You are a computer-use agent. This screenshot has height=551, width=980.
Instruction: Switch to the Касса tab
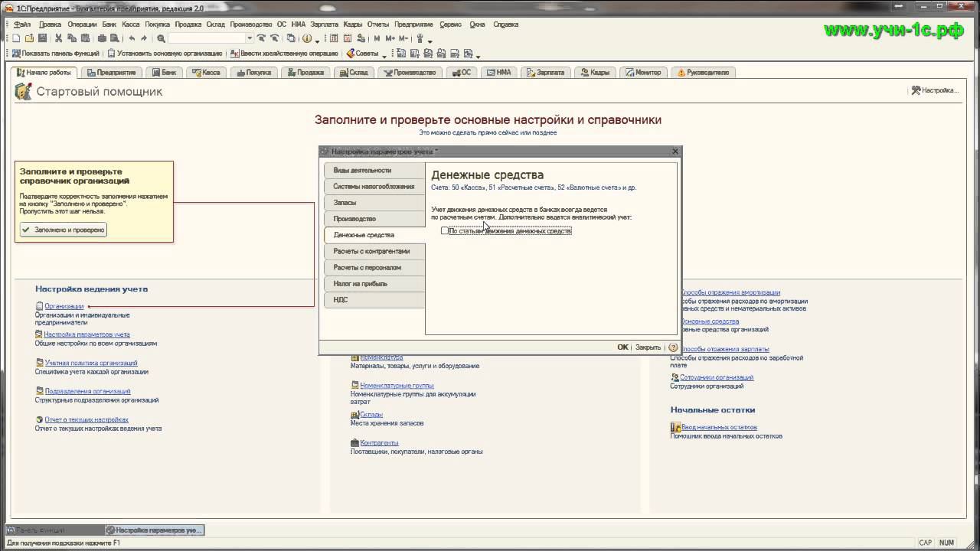[207, 73]
